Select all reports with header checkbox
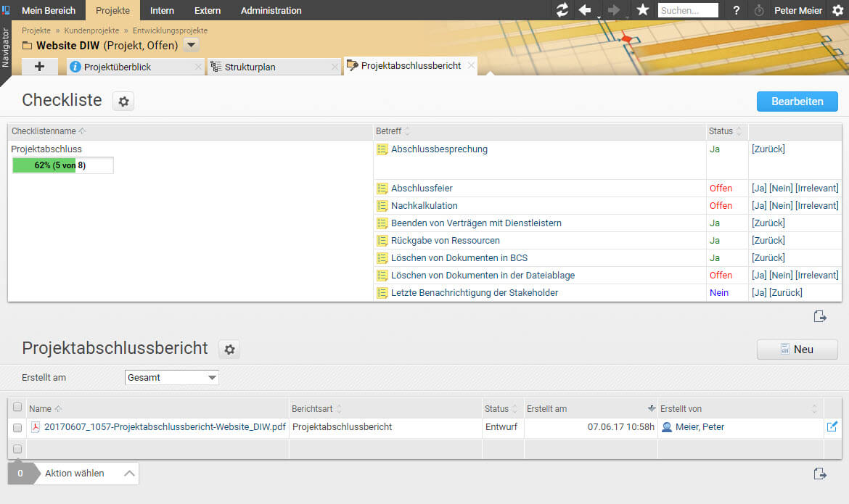This screenshot has height=504, width=849. [x=17, y=408]
